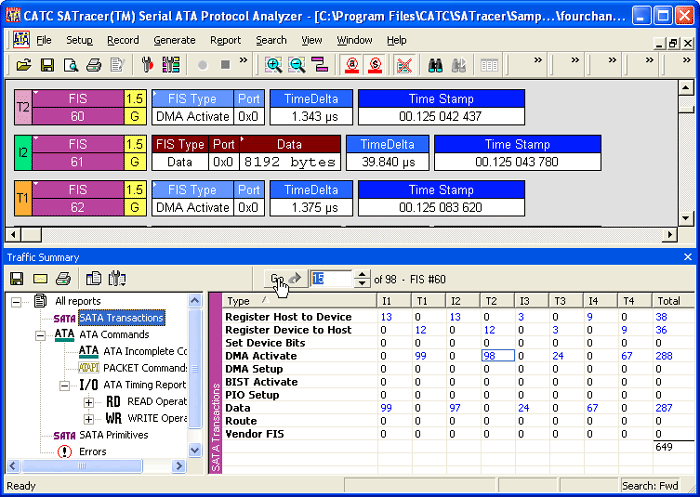Start recording with the round record button

pyautogui.click(x=202, y=65)
